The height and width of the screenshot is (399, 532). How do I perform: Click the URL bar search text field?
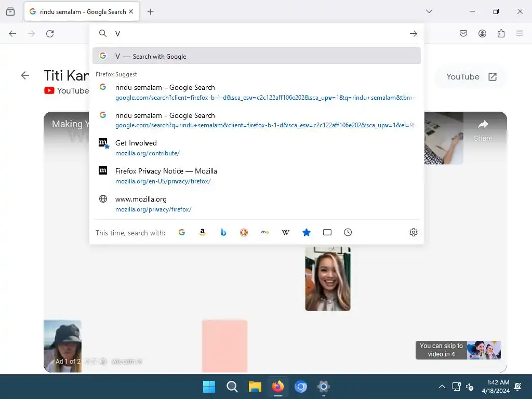[x=260, y=34]
